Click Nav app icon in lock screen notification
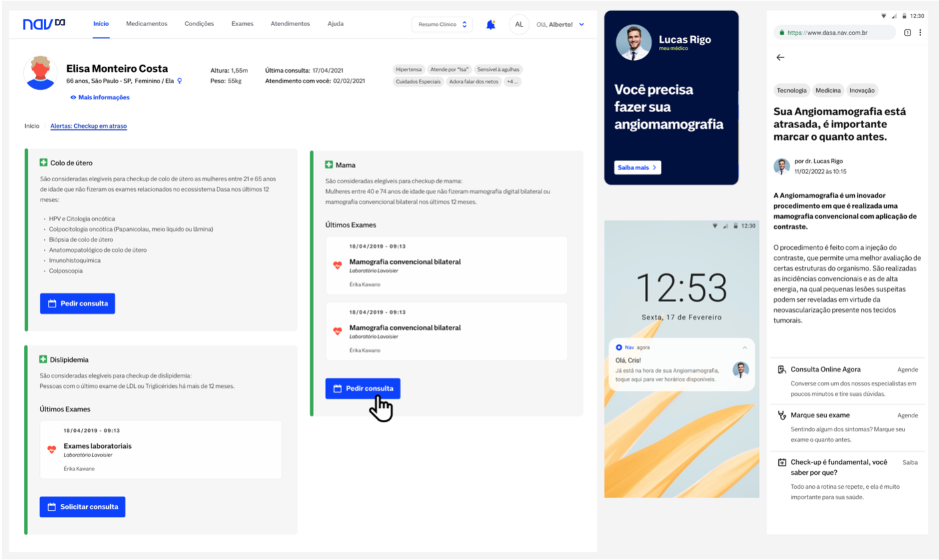 619,347
